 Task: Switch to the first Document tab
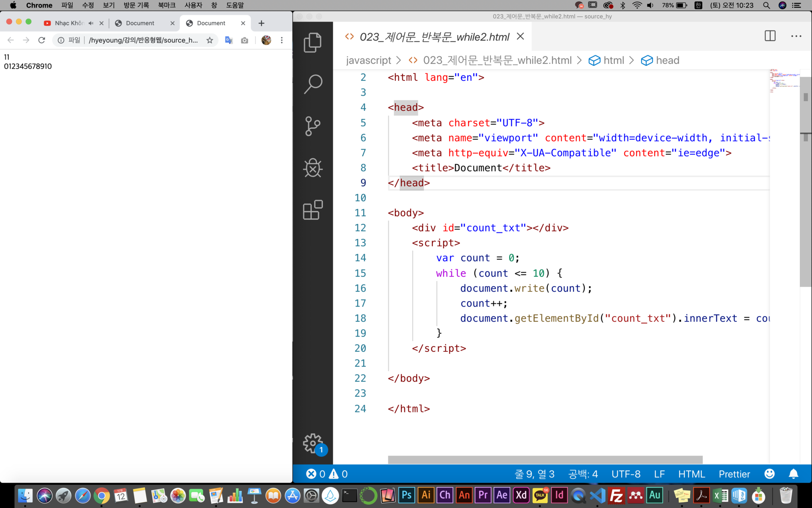[140, 23]
